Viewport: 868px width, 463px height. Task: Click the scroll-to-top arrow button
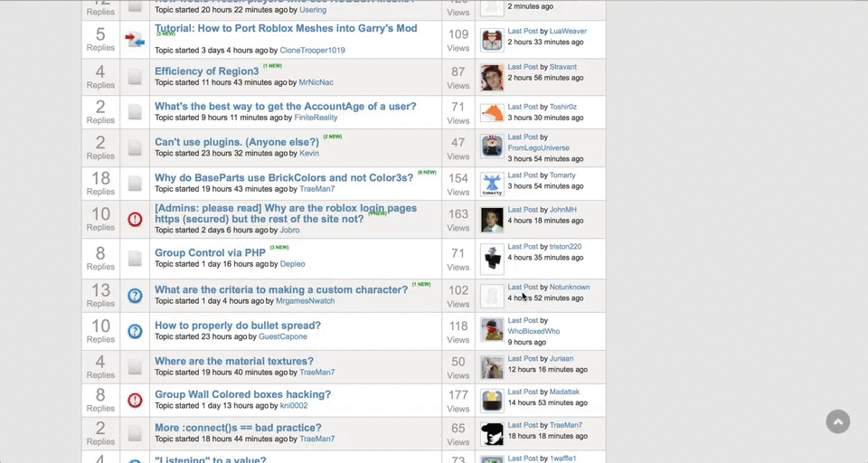(x=838, y=421)
